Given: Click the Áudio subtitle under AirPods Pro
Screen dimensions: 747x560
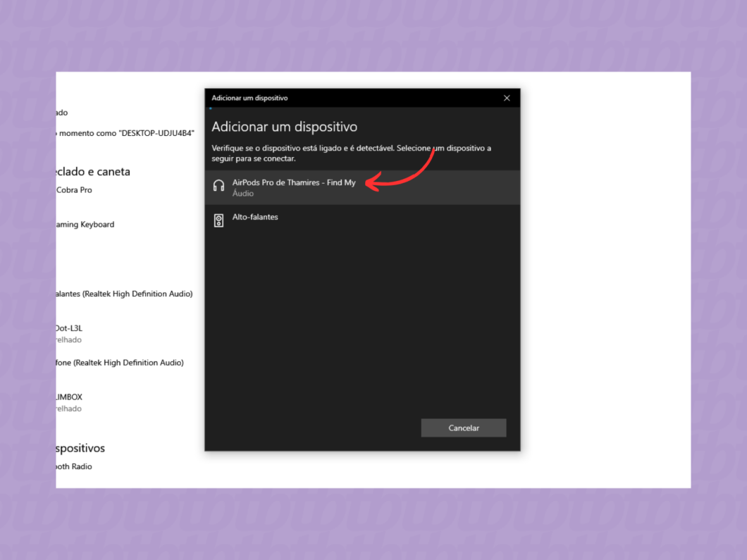Looking at the screenshot, I should [243, 193].
